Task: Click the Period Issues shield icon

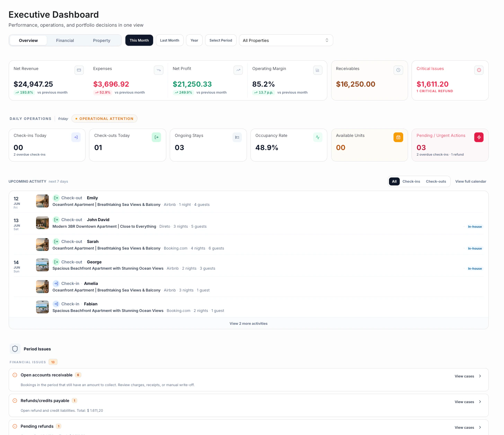Action: click(x=15, y=349)
